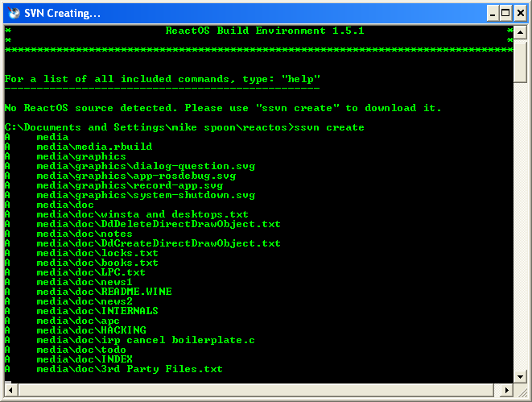Click the media\doc\news1 line
This screenshot has height=402, width=532.
[68, 282]
